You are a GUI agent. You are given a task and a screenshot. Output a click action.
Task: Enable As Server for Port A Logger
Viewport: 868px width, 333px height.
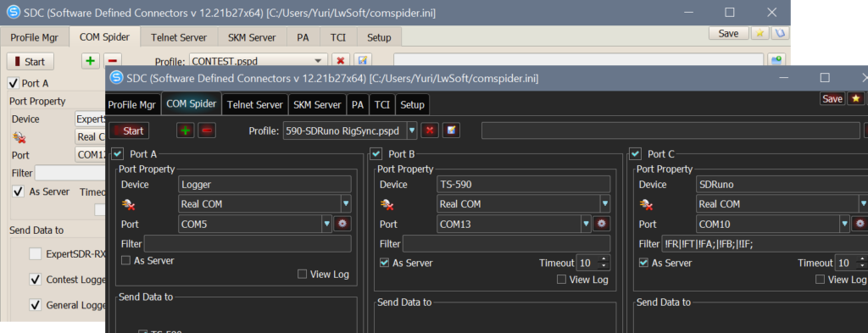point(126,260)
